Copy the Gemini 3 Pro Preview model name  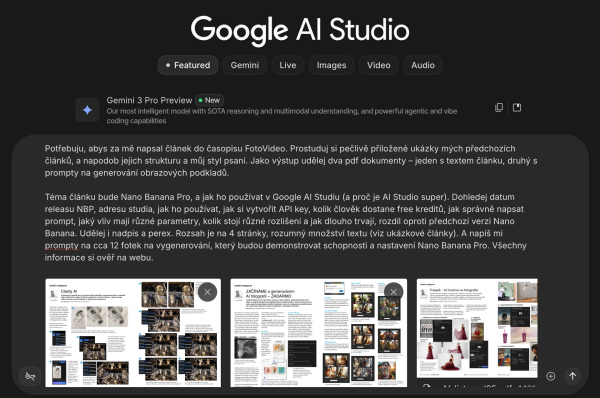click(x=499, y=108)
